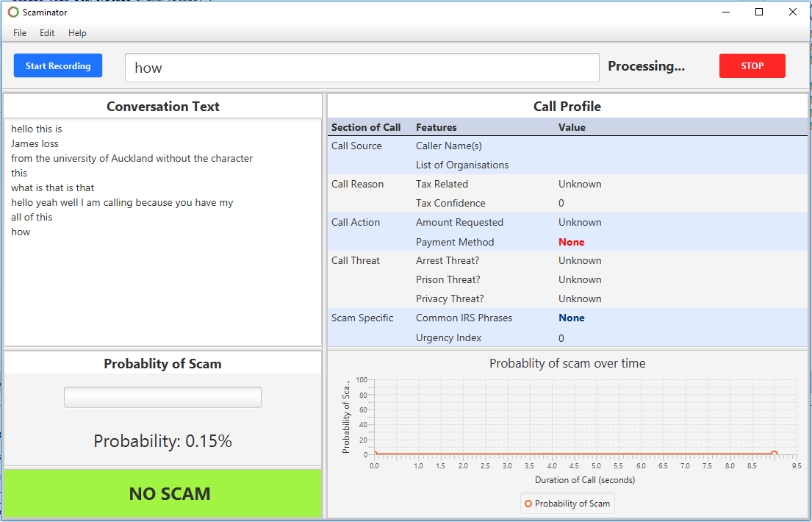This screenshot has width=812, height=522.
Task: Click the Urgency Index row in Call Profile
Action: pos(448,337)
